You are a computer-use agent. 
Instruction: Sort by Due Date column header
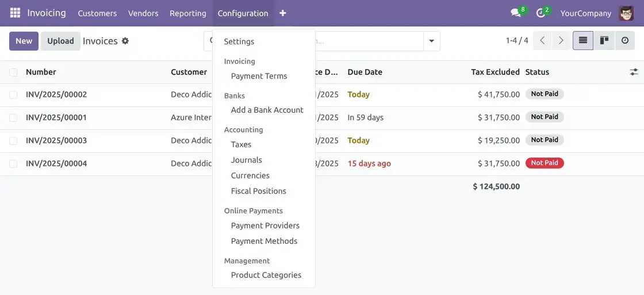[x=365, y=72]
